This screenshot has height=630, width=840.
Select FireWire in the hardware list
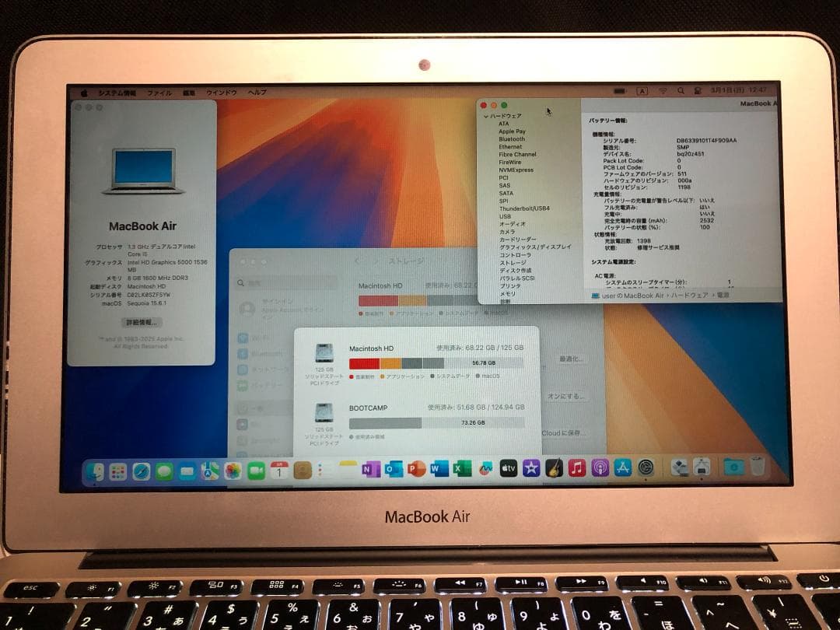click(x=509, y=163)
